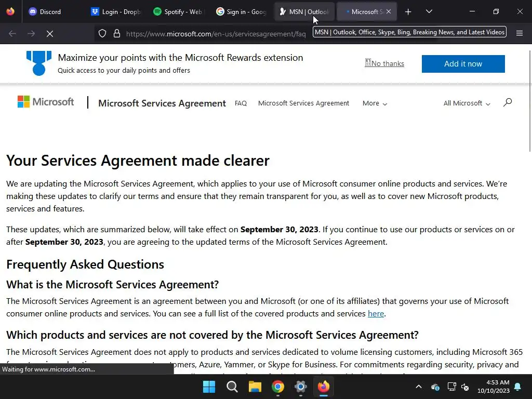The width and height of the screenshot is (532, 399).
Task: Click the page vertical scrollbar
Action: 529,101
